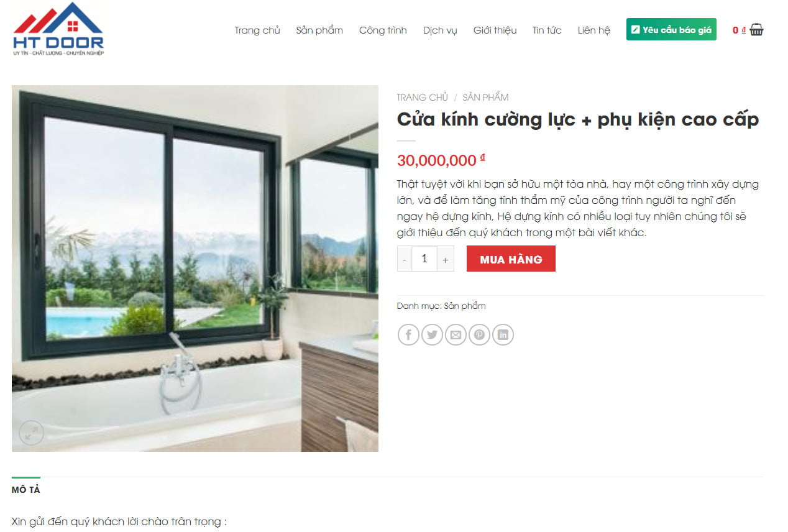Open the shopping cart basket icon
The width and height of the screenshot is (788, 532).
[x=756, y=30]
